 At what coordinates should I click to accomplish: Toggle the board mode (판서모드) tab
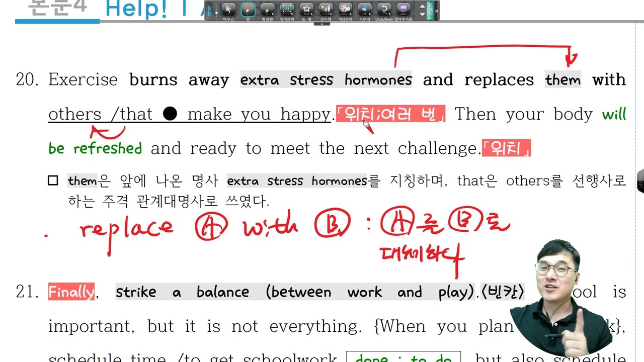coord(430,10)
